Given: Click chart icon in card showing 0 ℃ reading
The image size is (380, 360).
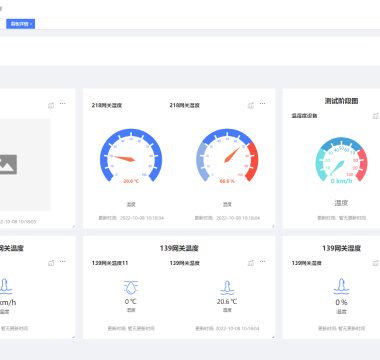Looking at the screenshot, I should [x=251, y=263].
